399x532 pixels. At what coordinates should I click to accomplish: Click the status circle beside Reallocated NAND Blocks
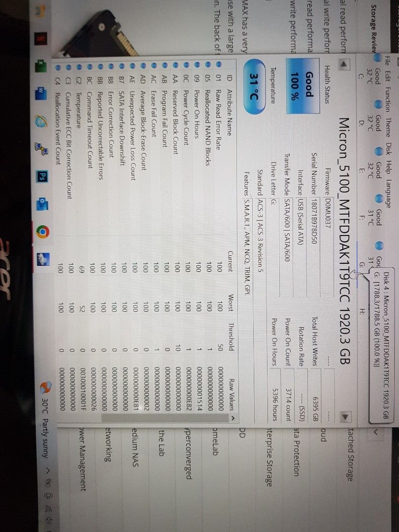(208, 64)
